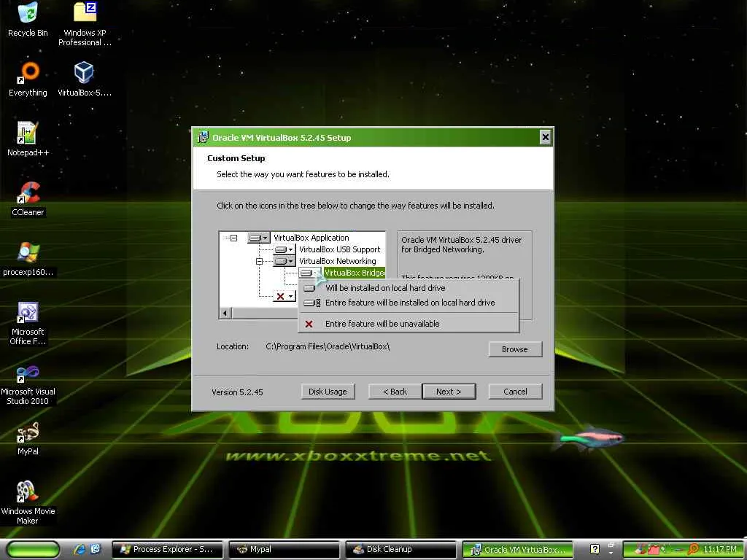Screen dimensions: 747x560
Task: Select the Microsoft Office F... desktop shortcut
Action: tap(28, 323)
